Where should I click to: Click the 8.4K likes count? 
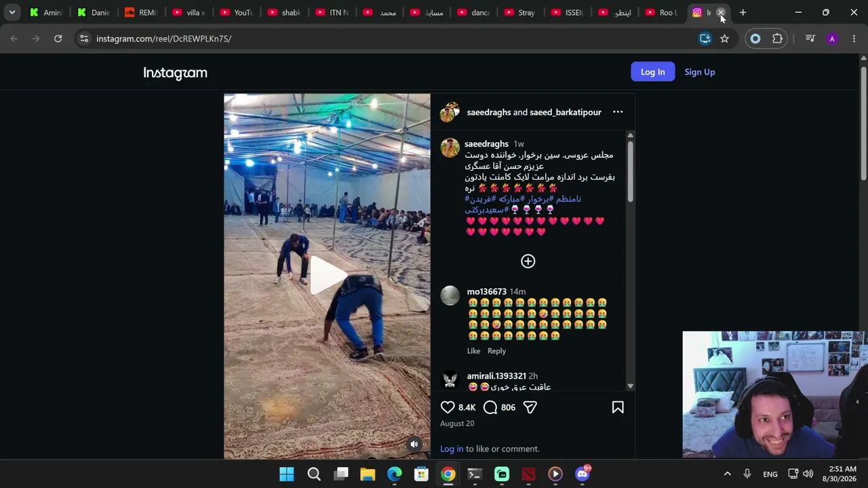click(x=467, y=407)
